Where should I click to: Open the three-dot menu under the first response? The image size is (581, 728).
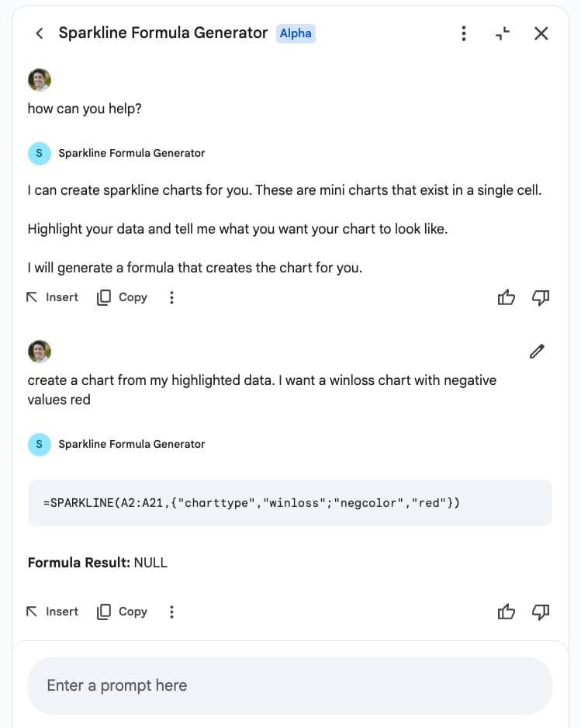point(171,297)
